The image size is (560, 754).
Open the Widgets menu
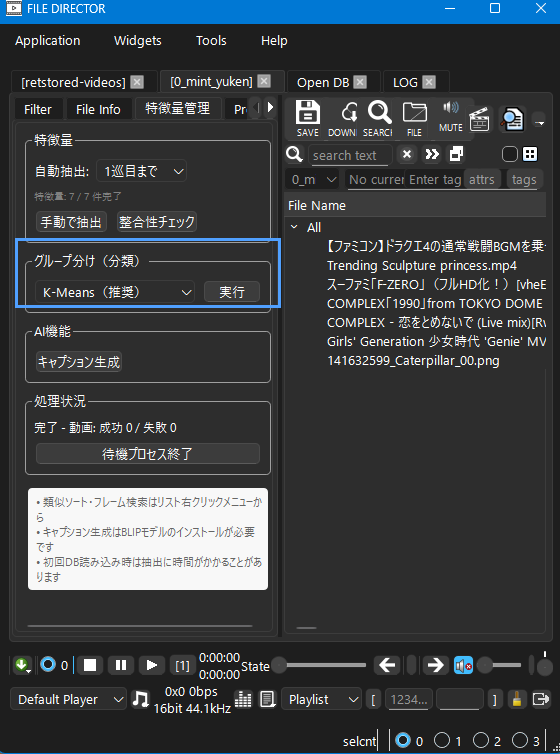pyautogui.click(x=138, y=41)
